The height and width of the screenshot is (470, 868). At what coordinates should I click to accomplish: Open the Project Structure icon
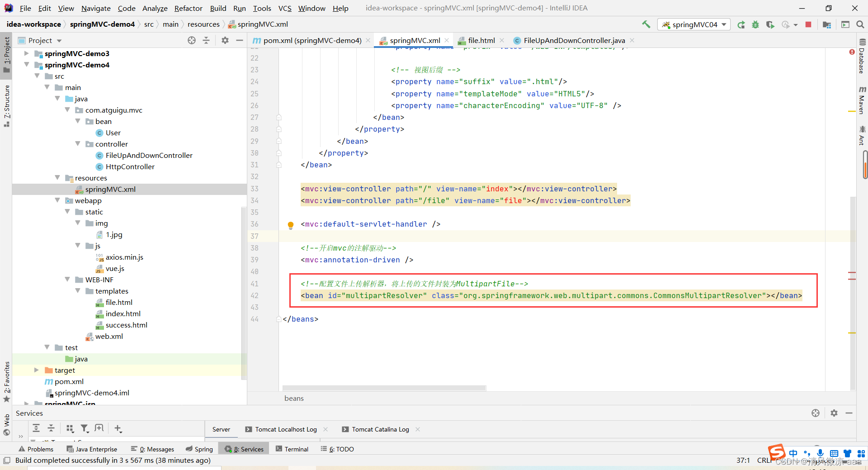click(x=827, y=24)
